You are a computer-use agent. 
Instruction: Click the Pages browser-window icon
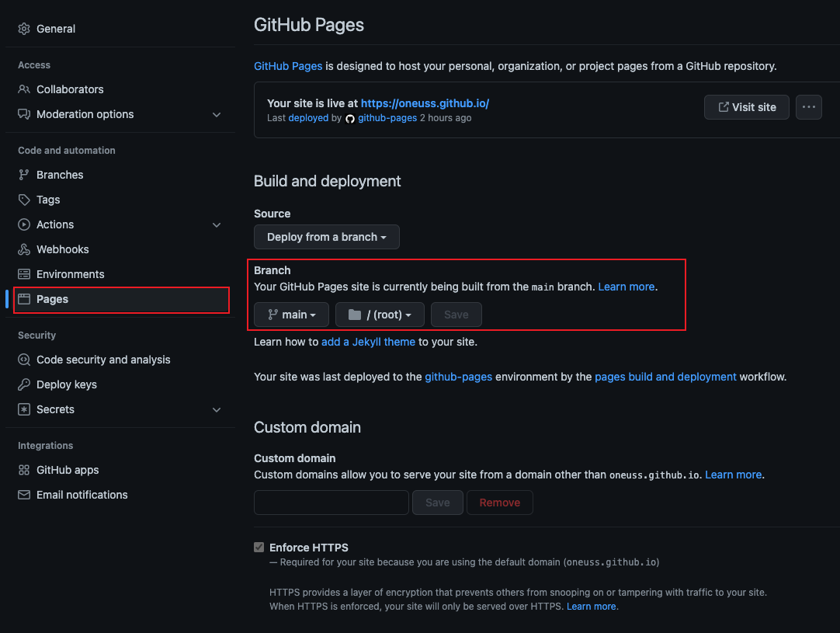point(23,299)
